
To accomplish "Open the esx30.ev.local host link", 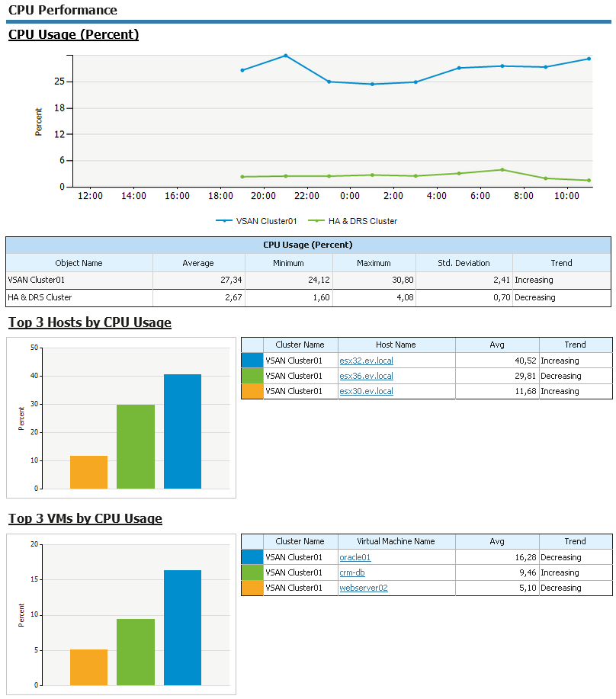I will point(366,391).
